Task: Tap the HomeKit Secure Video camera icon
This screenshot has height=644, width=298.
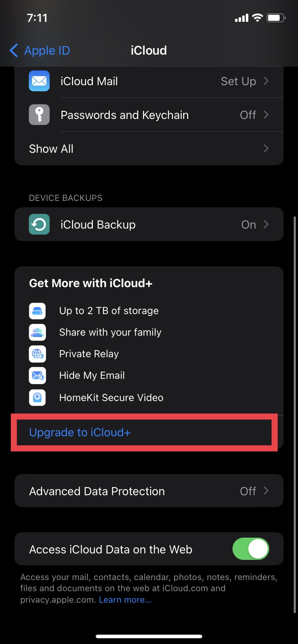Action: coord(37,397)
